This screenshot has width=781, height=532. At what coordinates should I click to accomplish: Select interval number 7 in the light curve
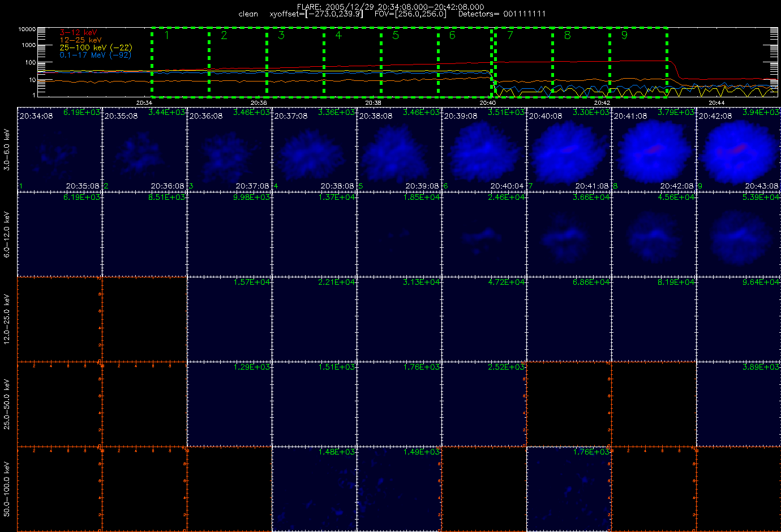click(510, 35)
